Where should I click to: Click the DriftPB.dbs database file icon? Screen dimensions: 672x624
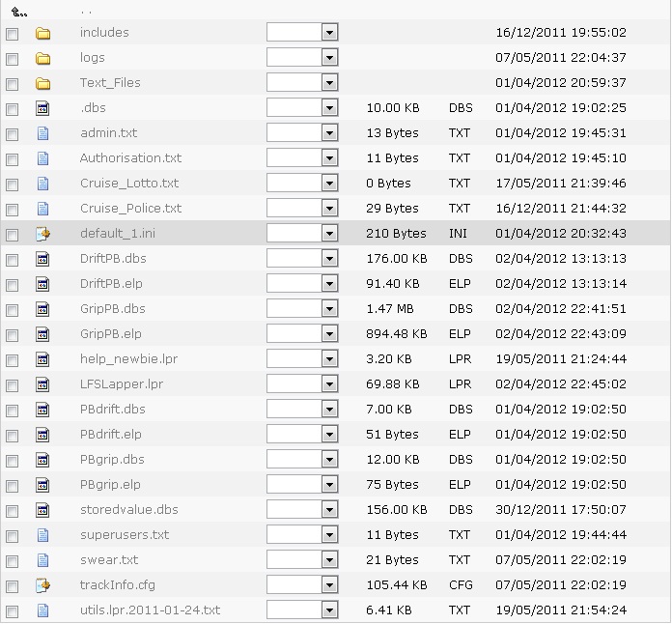tap(42, 259)
